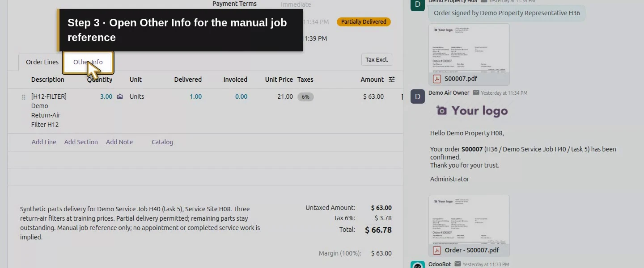
Task: Select the Units cell
Action: (x=137, y=96)
